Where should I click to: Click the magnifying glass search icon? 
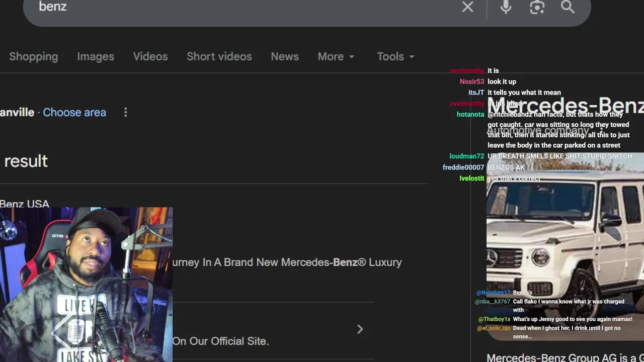[x=568, y=7]
